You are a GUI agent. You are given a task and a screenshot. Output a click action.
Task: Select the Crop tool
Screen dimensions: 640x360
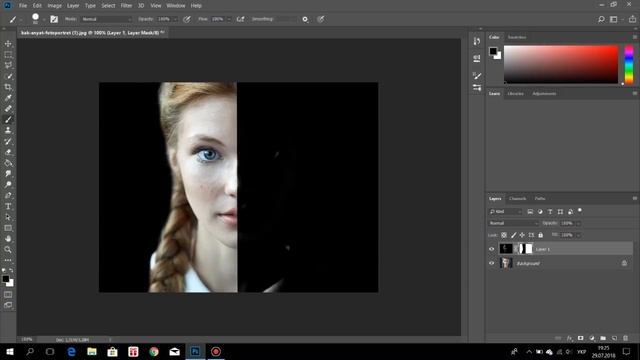8,87
